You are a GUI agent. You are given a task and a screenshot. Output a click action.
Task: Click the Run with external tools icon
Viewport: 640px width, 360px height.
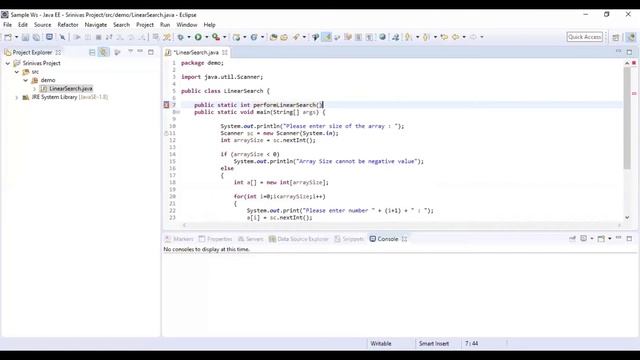click(x=216, y=37)
